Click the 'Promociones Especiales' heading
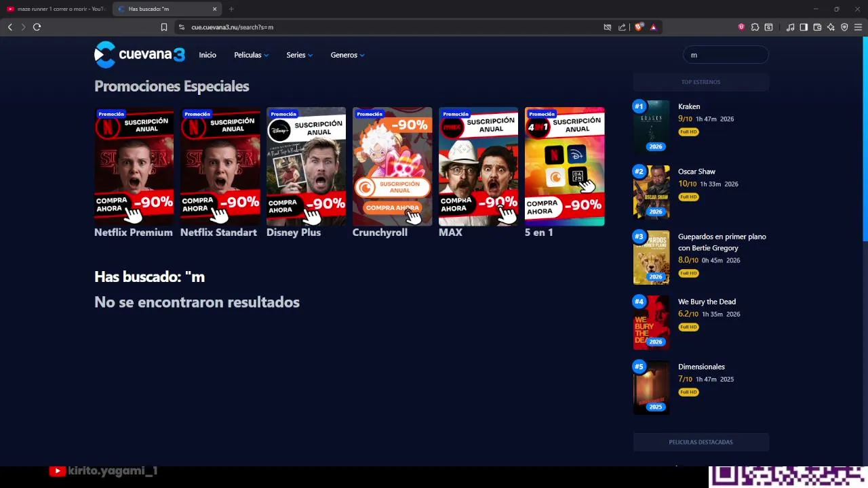 [x=172, y=86]
